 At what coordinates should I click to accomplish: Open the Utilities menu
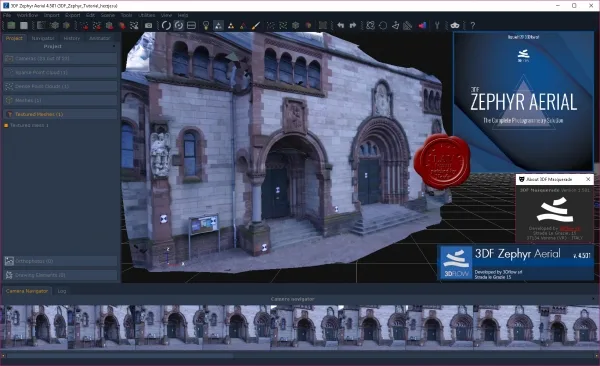click(147, 15)
